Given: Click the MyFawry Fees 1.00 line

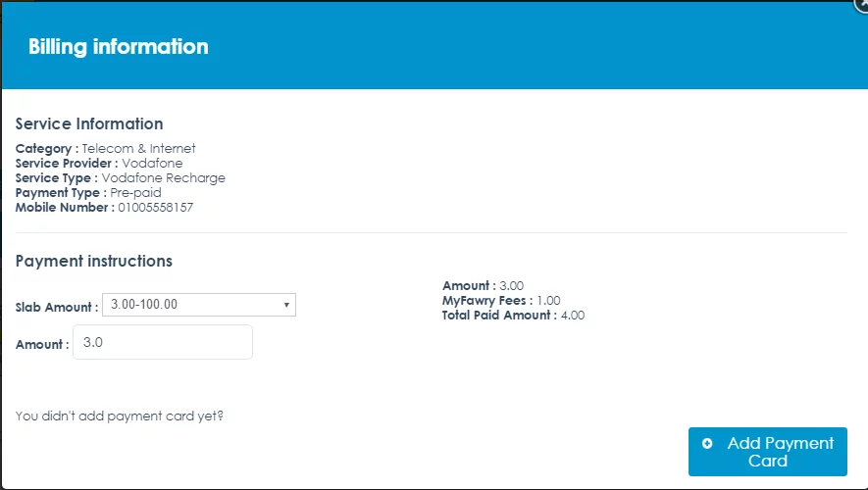Looking at the screenshot, I should [501, 301].
